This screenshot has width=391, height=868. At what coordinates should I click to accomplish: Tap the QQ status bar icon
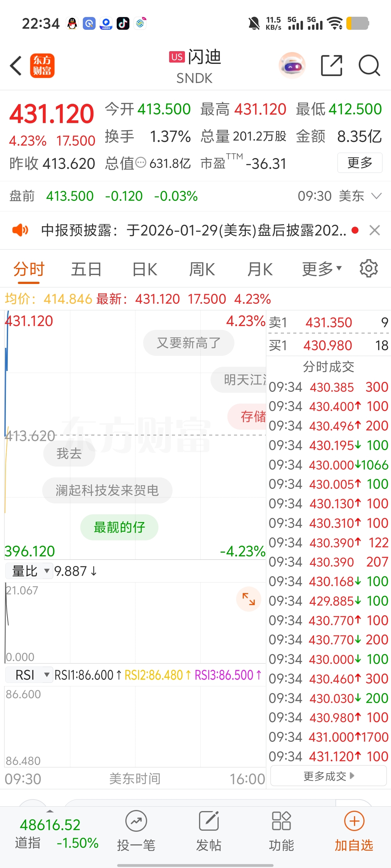72,24
